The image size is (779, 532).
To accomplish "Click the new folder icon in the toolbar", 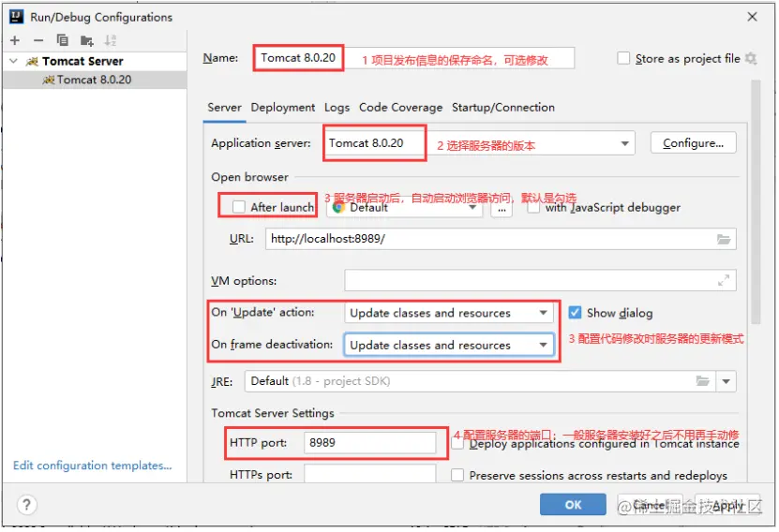I will pos(86,40).
